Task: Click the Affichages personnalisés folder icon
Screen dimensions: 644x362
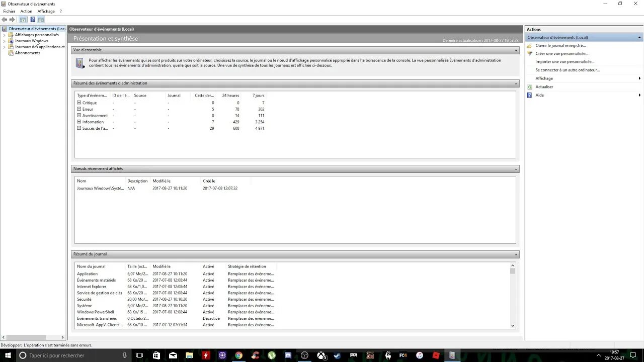Action: (11, 35)
